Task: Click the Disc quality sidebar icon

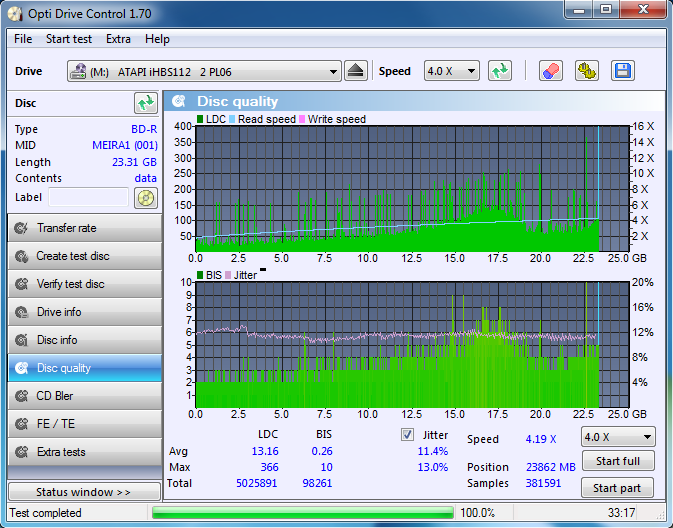Action: pos(21,368)
